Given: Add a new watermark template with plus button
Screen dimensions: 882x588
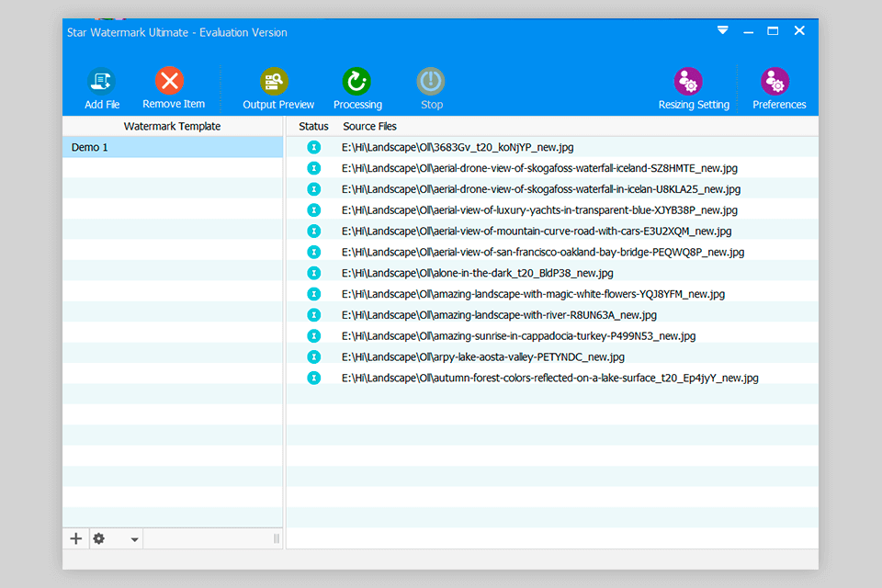Looking at the screenshot, I should (76, 538).
